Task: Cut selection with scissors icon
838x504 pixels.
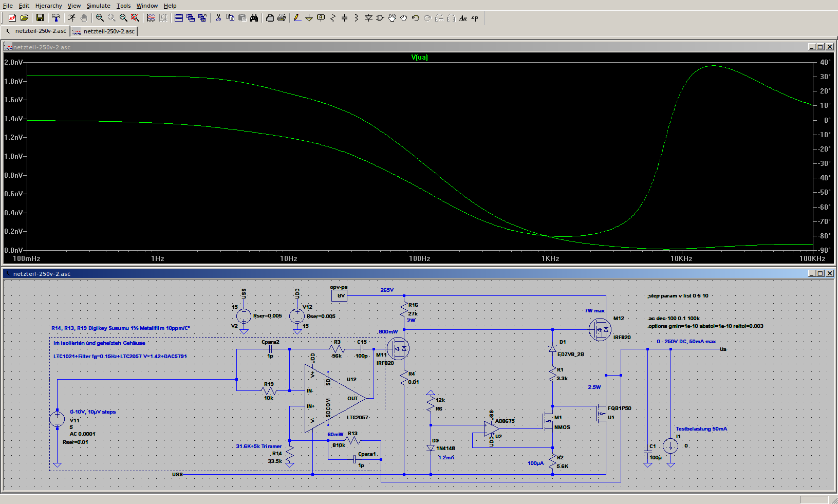Action: (x=218, y=18)
